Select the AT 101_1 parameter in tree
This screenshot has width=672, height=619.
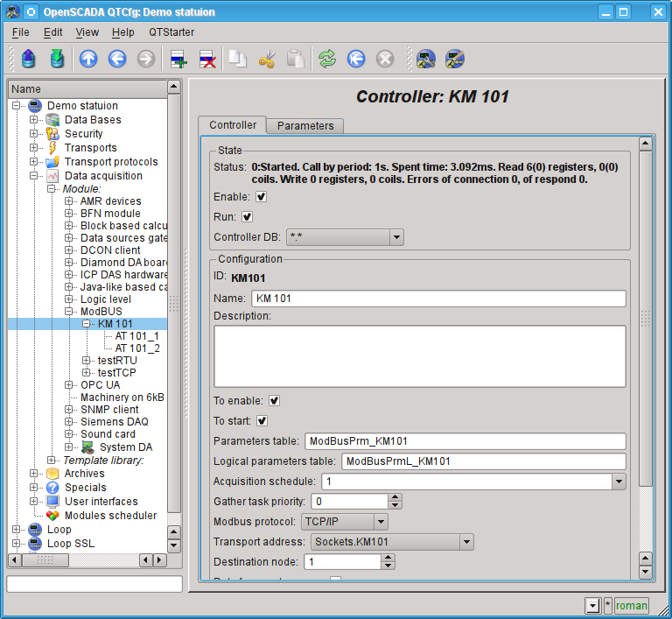pos(136,336)
